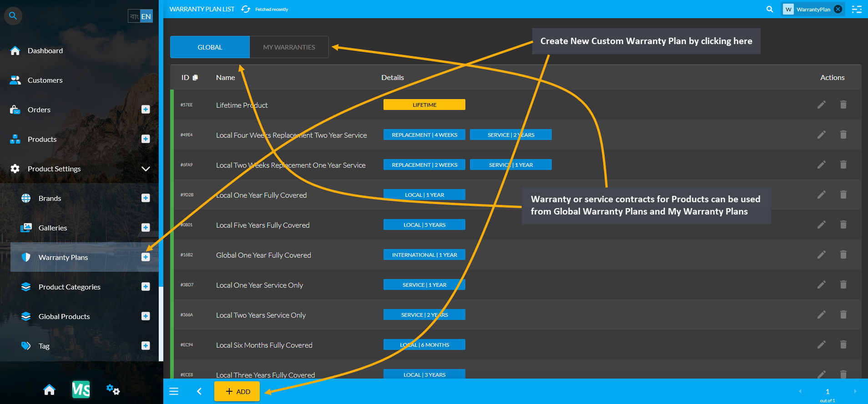Add new gallery via plus icon
This screenshot has width=868, height=404.
[146, 227]
